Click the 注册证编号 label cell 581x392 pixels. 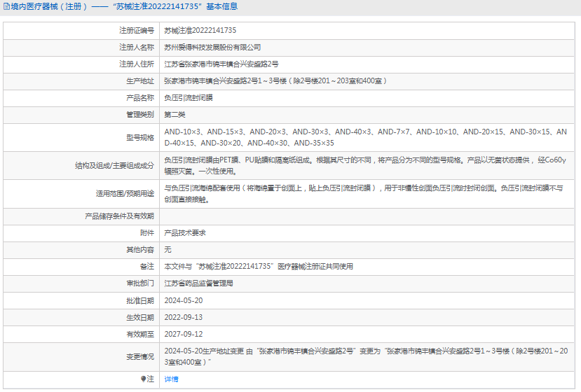pyautogui.click(x=81, y=30)
